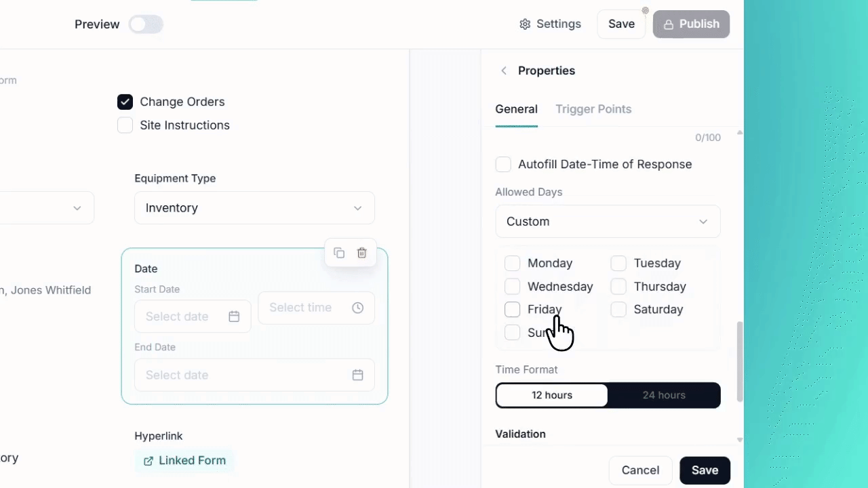Viewport: 868px width, 488px height.
Task: Expand the Equipment Type Inventory dropdown
Action: pyautogui.click(x=254, y=208)
